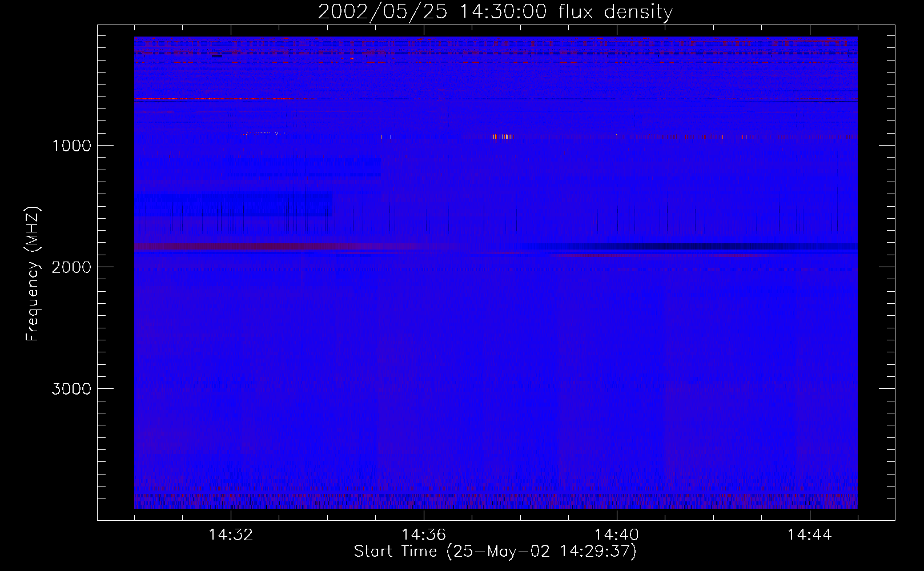Click the '14:36' time tick label
924x571 pixels.
(x=424, y=535)
